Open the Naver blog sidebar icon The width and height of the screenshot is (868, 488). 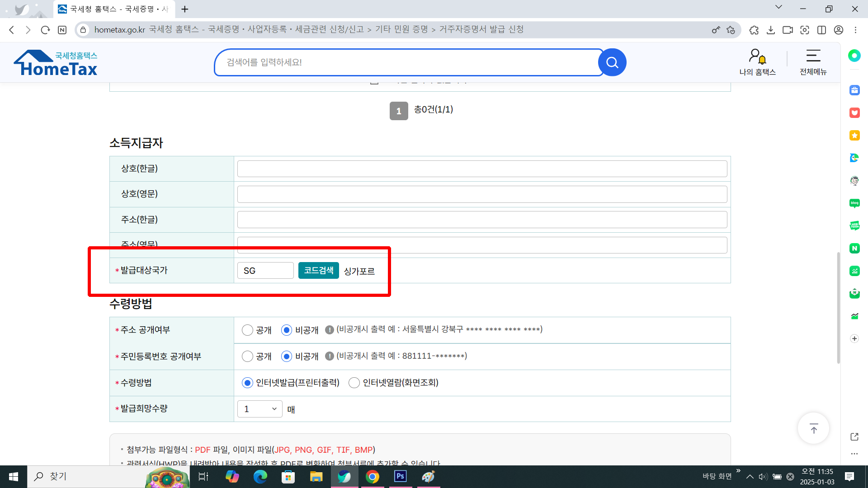pos(854,203)
